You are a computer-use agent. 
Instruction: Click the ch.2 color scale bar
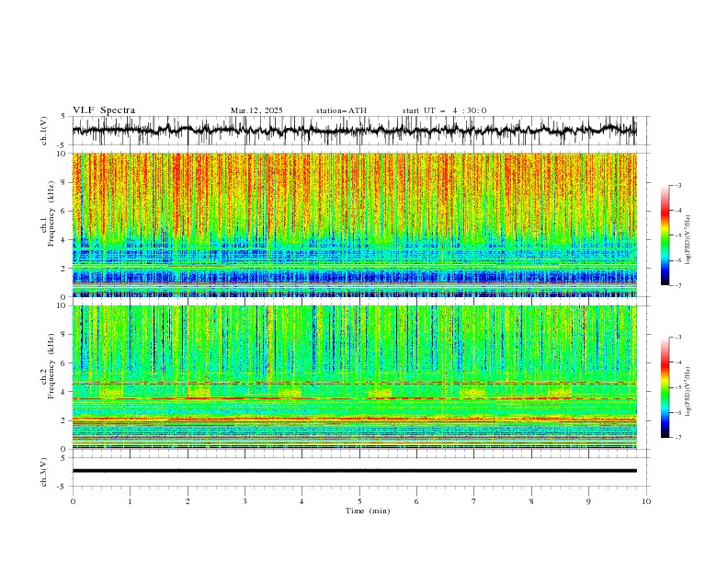coord(665,387)
